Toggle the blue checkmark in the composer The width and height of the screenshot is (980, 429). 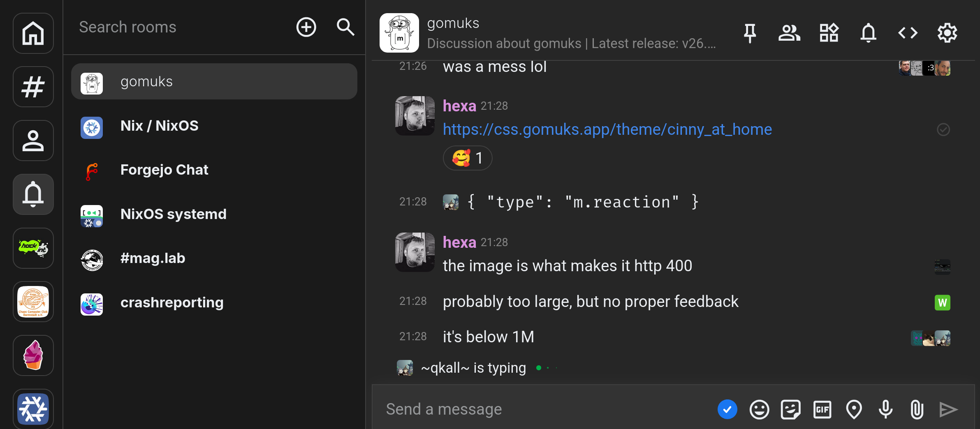[727, 409]
